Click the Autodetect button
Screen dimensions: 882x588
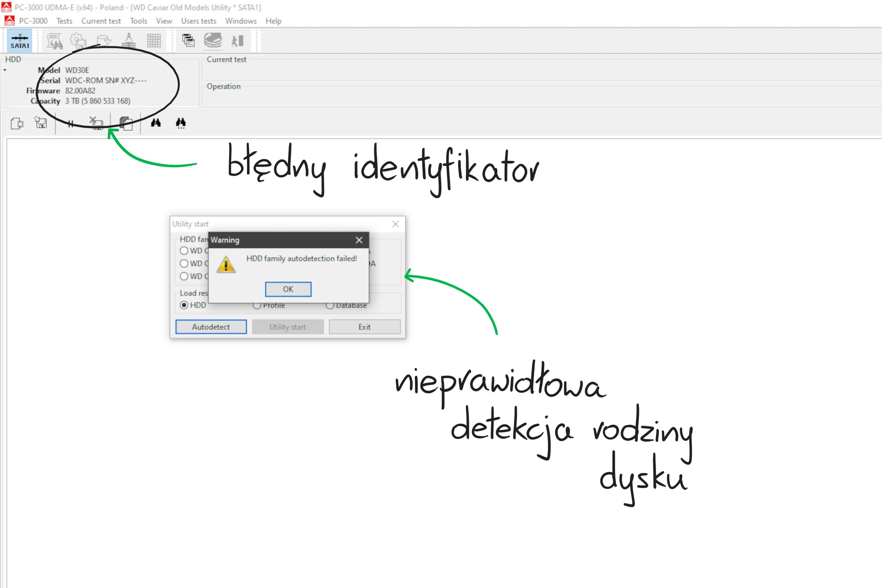click(211, 327)
